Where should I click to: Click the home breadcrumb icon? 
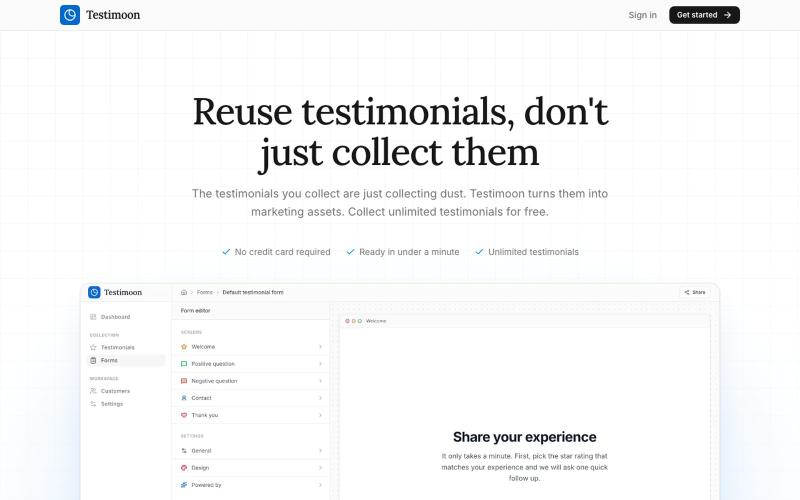pos(184,292)
